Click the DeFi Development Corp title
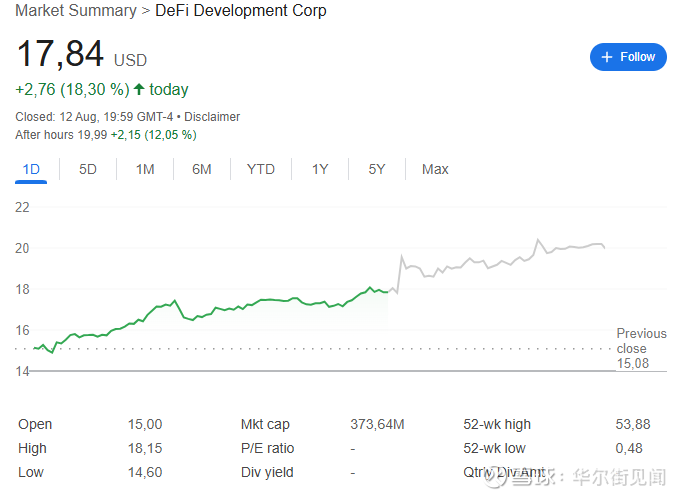This screenshot has width=686, height=498. point(241,11)
